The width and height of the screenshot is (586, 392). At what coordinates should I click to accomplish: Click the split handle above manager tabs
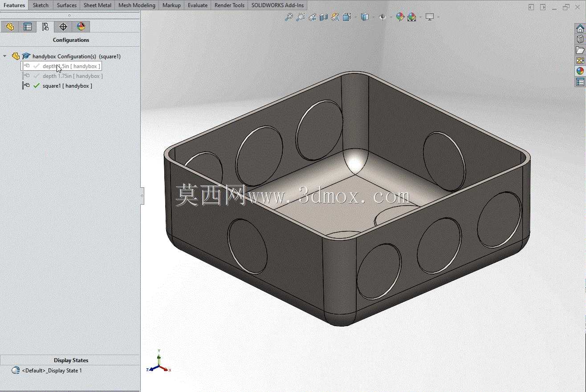pos(69,16)
